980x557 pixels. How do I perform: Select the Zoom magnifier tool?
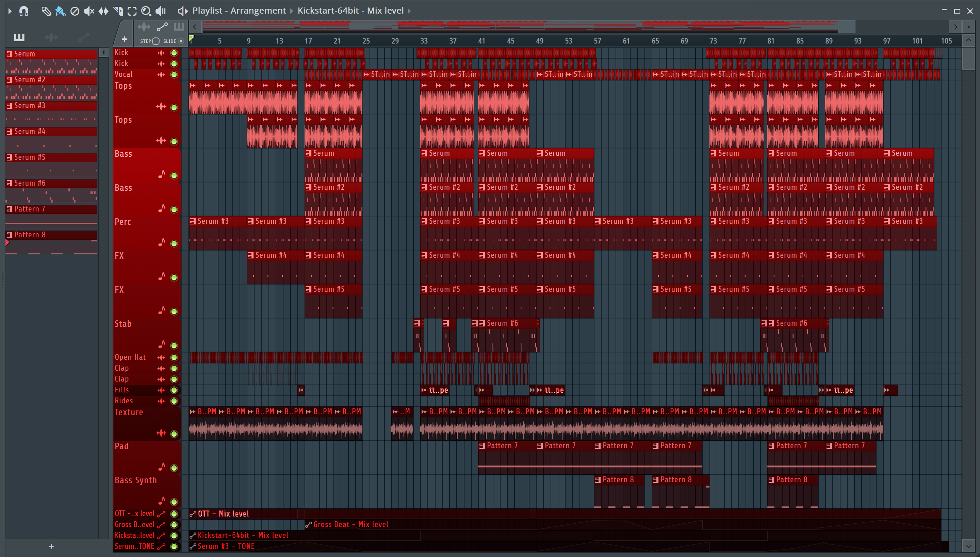pos(146,11)
